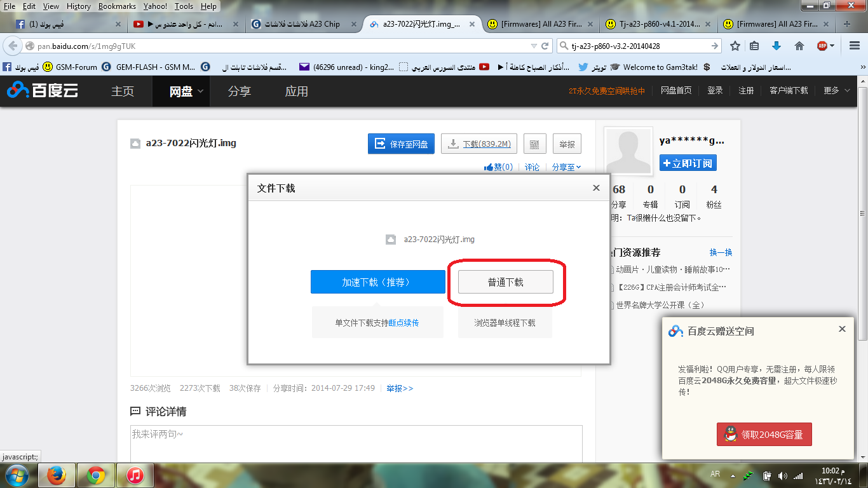Reload the page with refresh icon
This screenshot has height=488, width=868.
[545, 46]
